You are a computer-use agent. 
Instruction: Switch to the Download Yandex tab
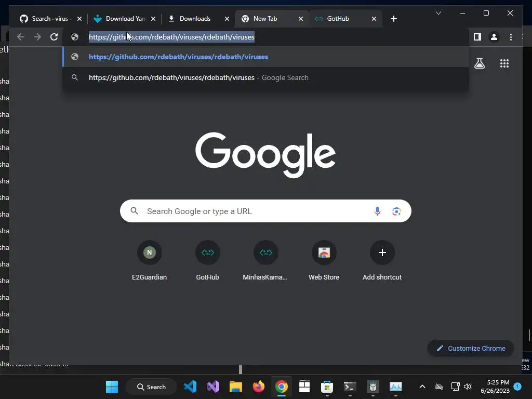[125, 19]
